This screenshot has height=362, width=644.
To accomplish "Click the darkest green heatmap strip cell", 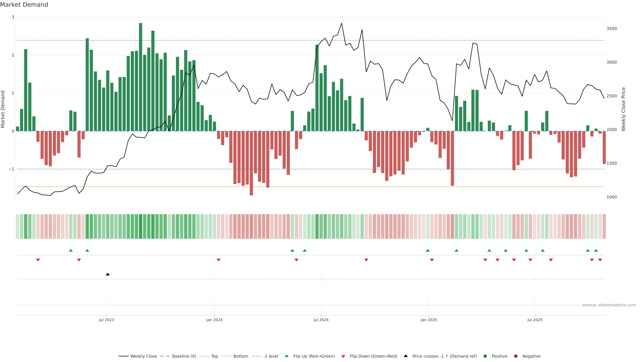I will pos(141,226).
